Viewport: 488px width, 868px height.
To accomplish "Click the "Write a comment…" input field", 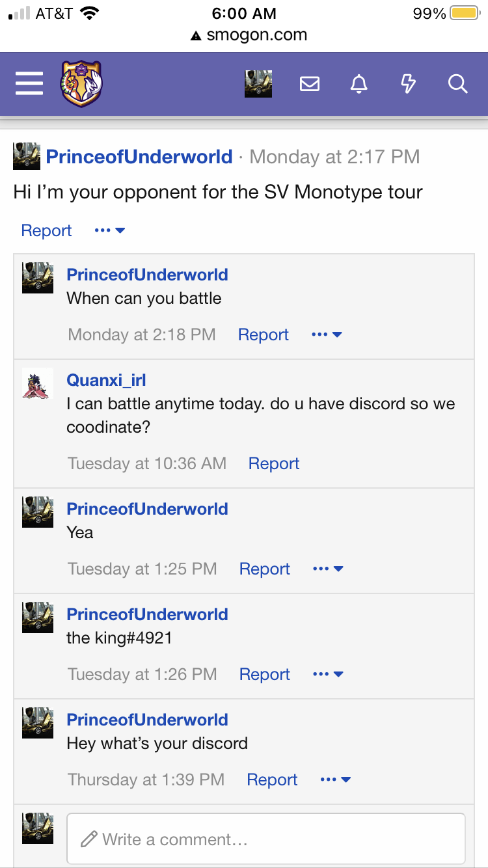I will 265,839.
